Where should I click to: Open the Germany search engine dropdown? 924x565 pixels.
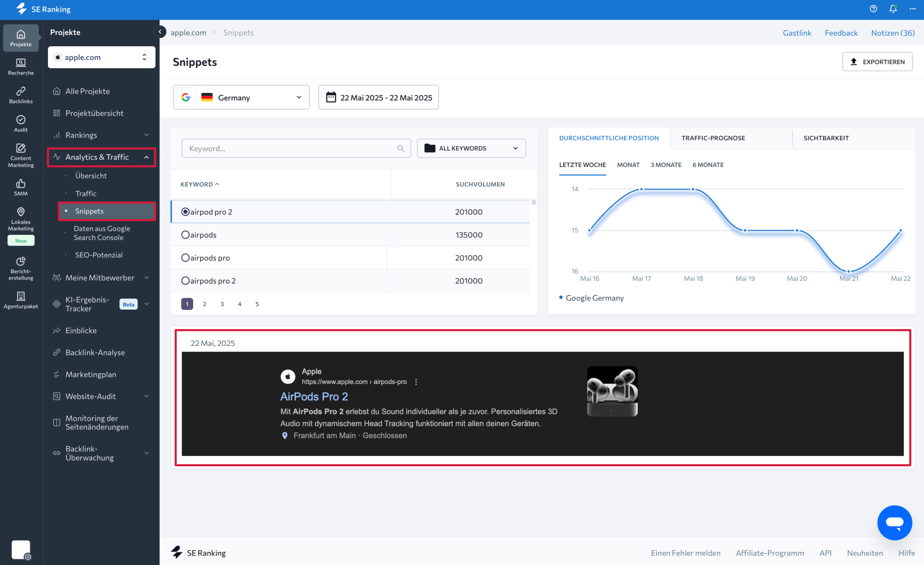tap(241, 98)
